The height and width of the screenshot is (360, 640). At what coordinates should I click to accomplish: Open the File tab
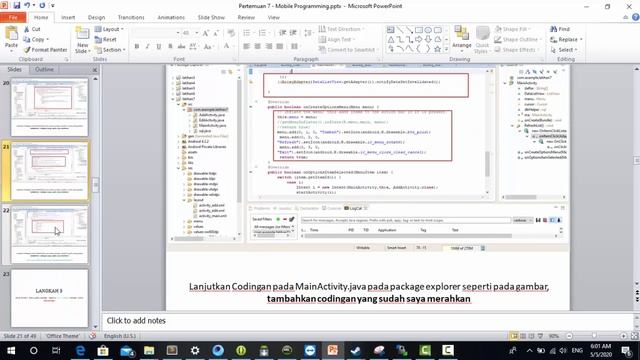pos(13,18)
